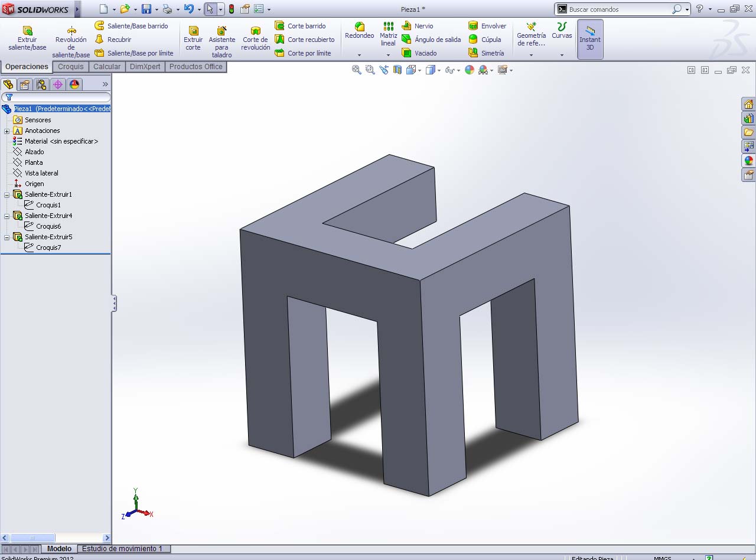Select Corte barrido
Image resolution: width=756 pixels, height=560 pixels.
pyautogui.click(x=301, y=26)
